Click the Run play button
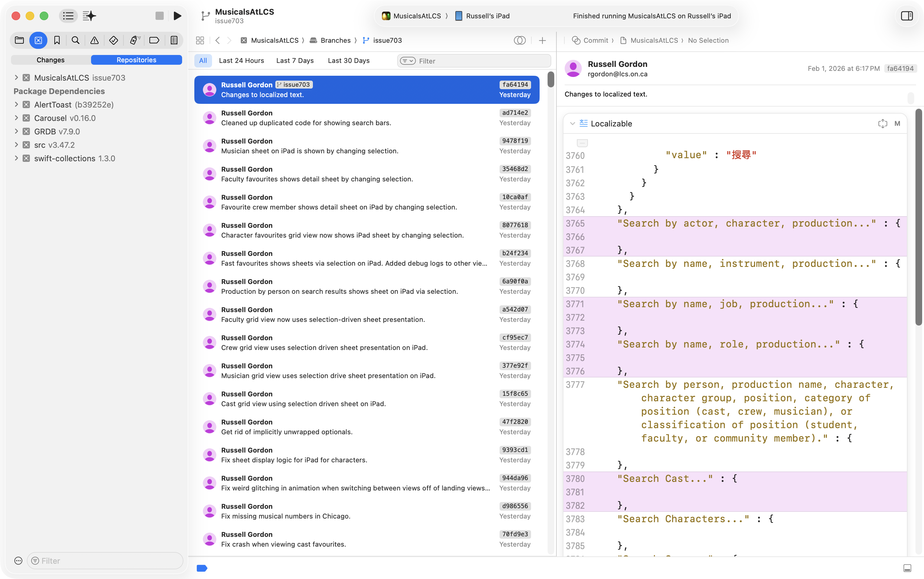 coord(177,16)
